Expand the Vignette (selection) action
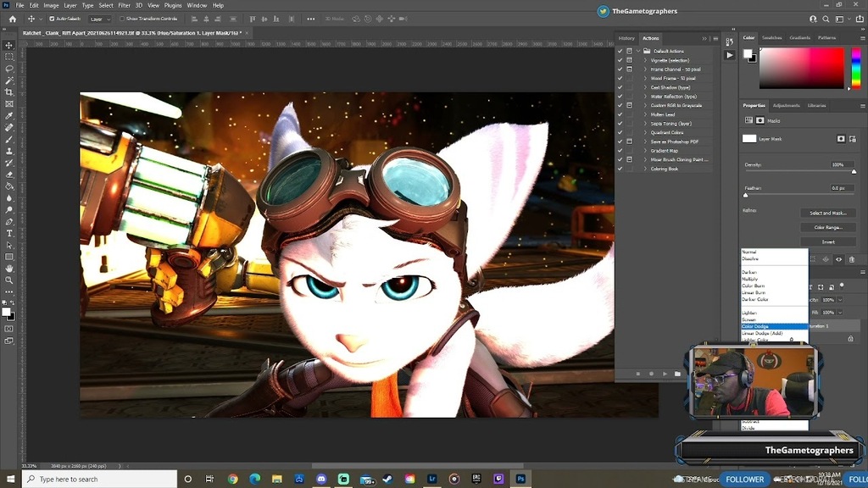This screenshot has width=868, height=488. click(645, 60)
